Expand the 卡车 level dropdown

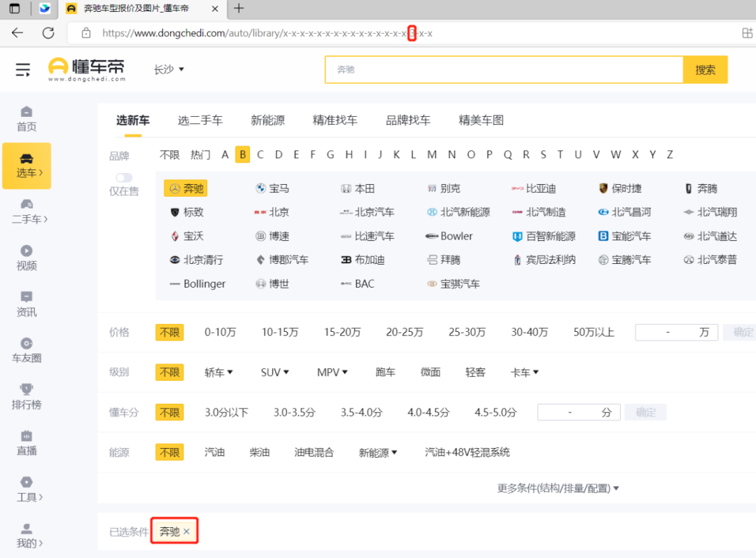click(524, 372)
